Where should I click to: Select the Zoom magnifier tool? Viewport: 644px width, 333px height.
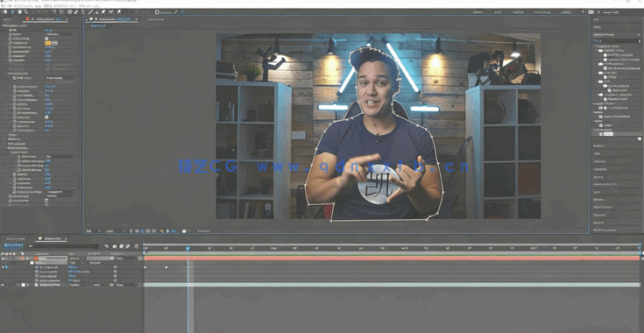(x=25, y=12)
